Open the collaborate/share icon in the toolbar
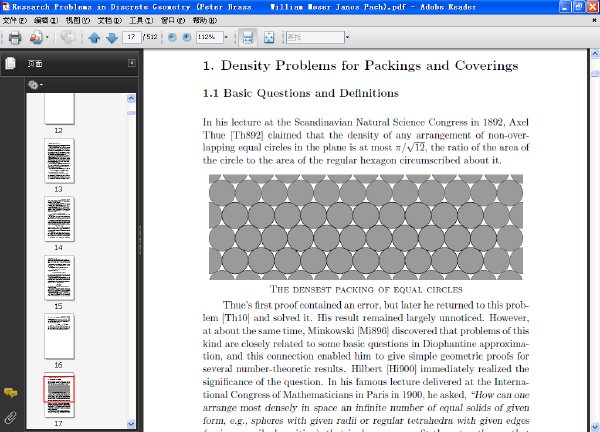 [36, 37]
